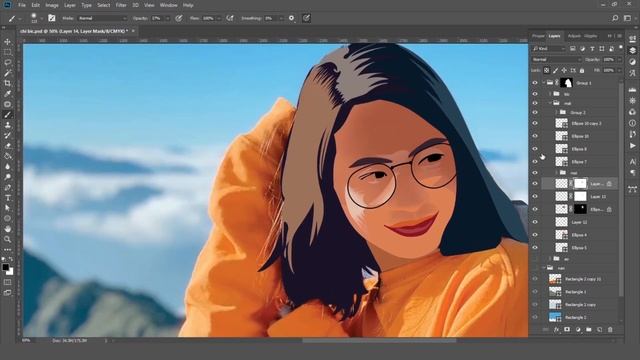Select the Zoom tool
This screenshot has height=360, width=640.
point(7,239)
